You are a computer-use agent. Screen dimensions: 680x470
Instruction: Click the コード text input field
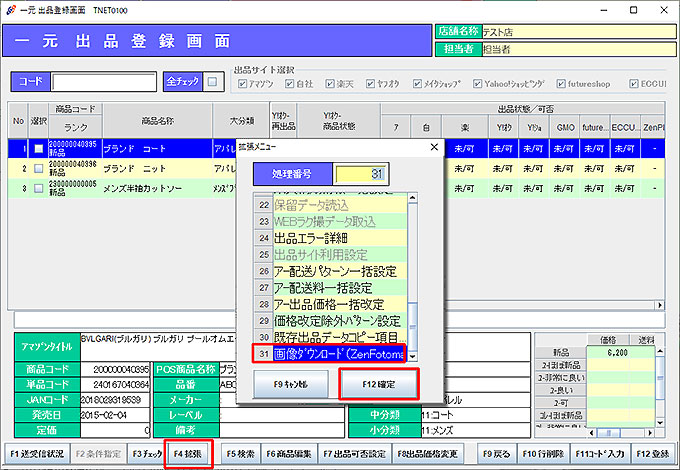pos(103,82)
